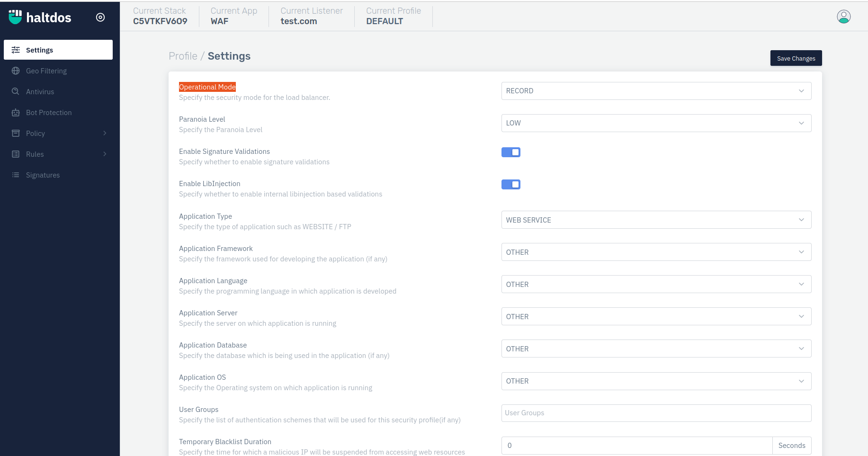Open the Application Server dropdown
Viewport: 868px width, 456px height.
point(656,316)
